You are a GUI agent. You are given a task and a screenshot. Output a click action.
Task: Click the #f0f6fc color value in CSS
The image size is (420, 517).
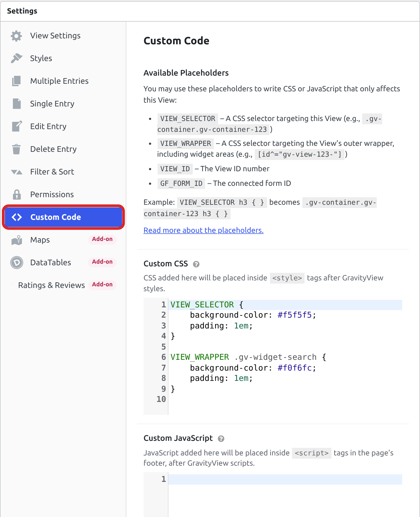tap(295, 368)
